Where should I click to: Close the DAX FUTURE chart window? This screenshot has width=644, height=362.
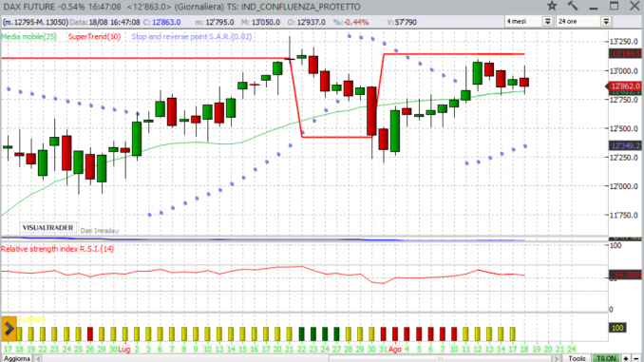click(x=635, y=6)
